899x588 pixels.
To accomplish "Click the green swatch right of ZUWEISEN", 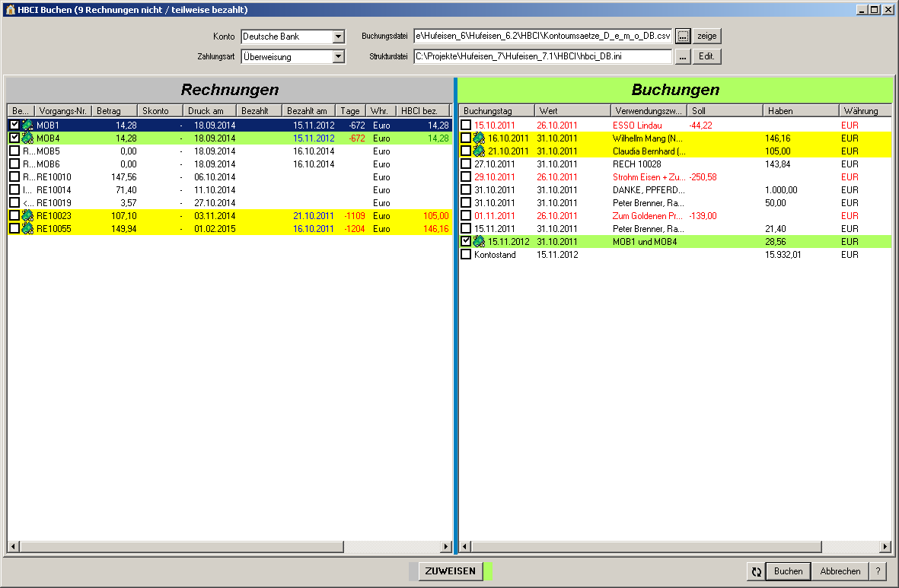I will tap(489, 571).
